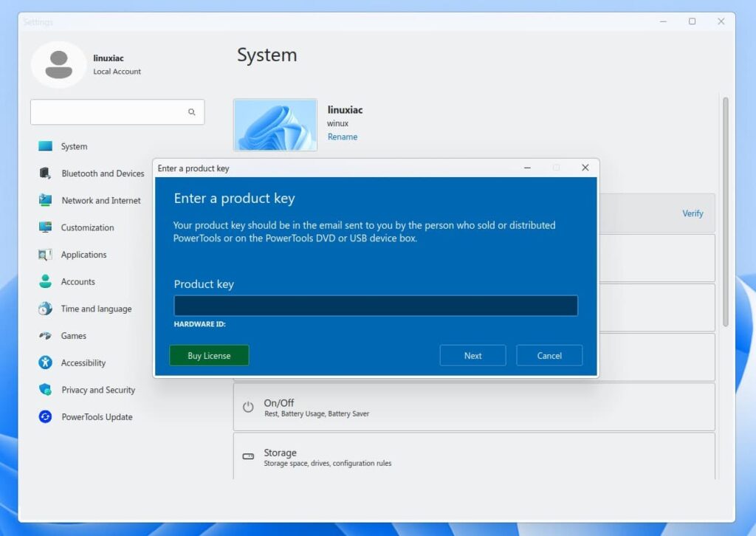
Task: Open Privacy and Security settings
Action: tap(44, 390)
